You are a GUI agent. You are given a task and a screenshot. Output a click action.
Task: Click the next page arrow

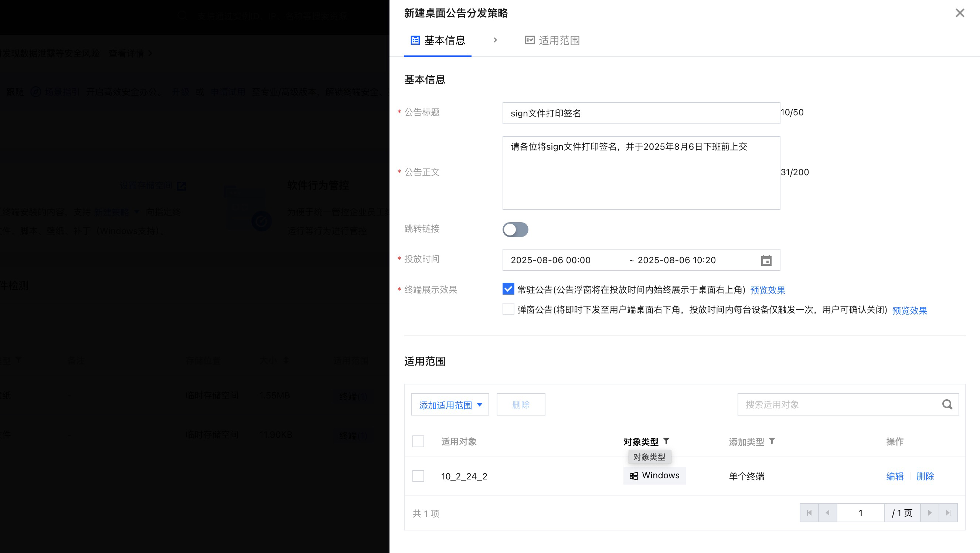930,513
